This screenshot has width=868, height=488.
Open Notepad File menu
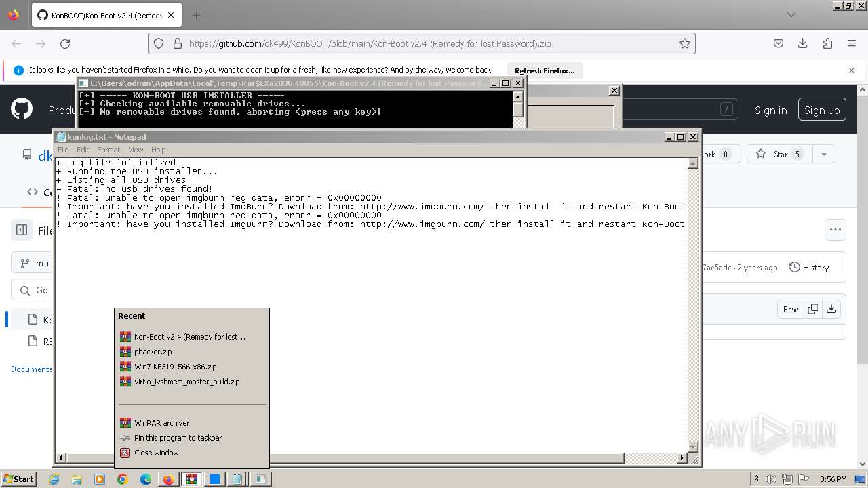tap(63, 150)
